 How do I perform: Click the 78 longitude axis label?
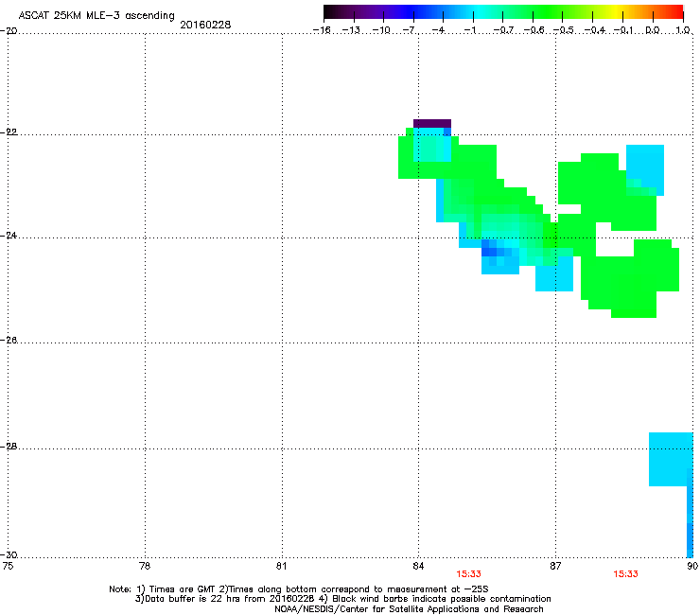145,566
